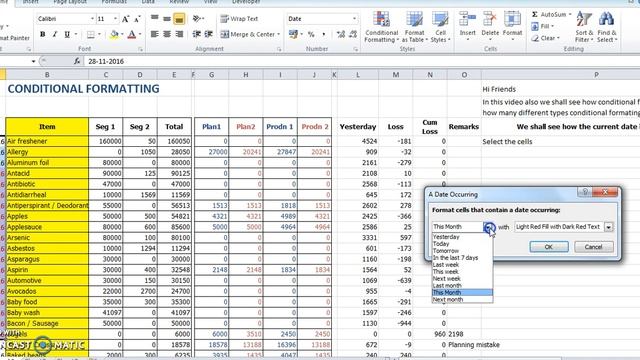Viewport: 640px width, 360px height.
Task: Select Next month in the date list
Action: coord(462,300)
